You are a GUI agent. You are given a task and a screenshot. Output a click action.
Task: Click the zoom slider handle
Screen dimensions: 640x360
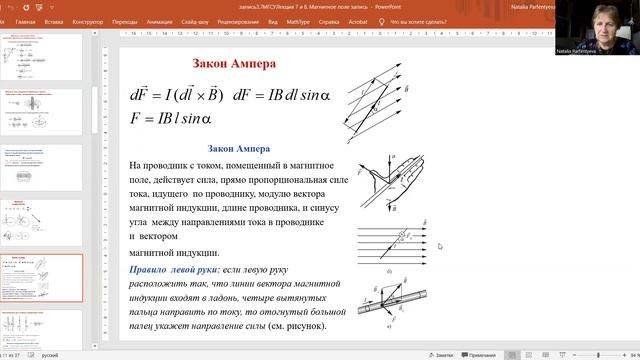pos(598,356)
